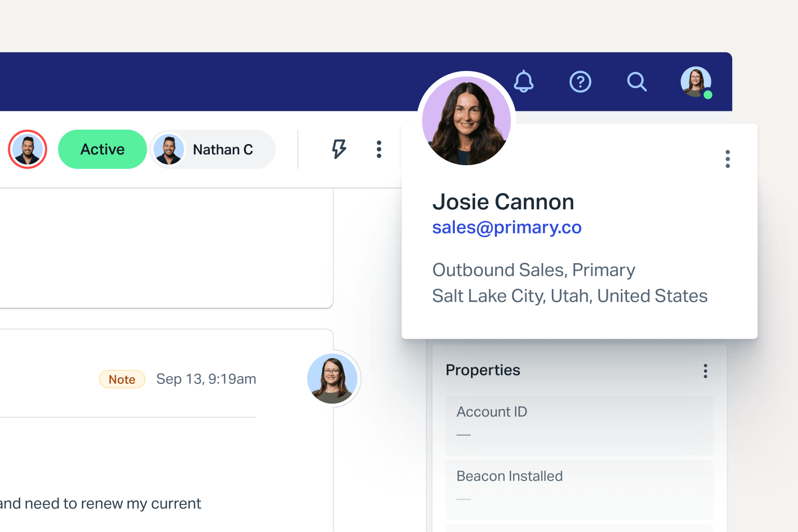
Task: Select the Beacon Installed property field
Action: point(579,489)
